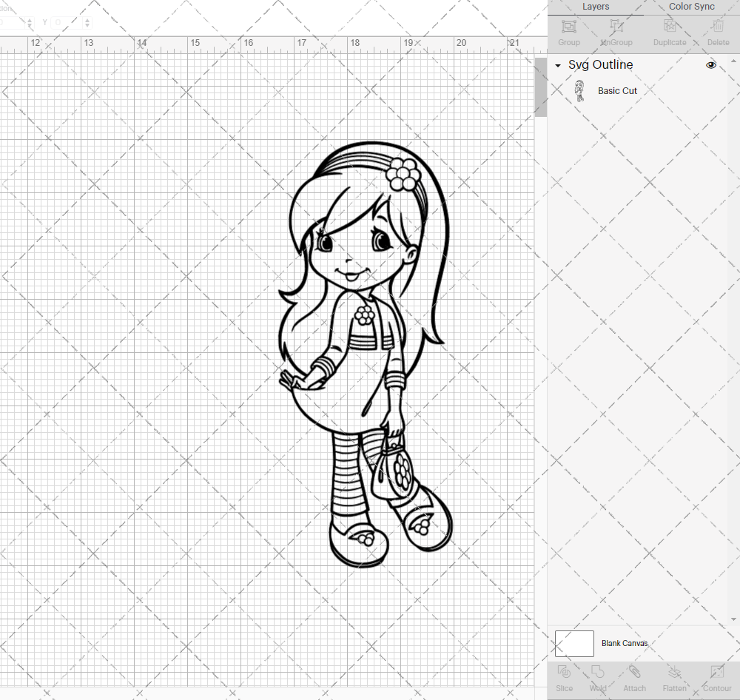Switch to the Color Sync tab

[x=691, y=7]
